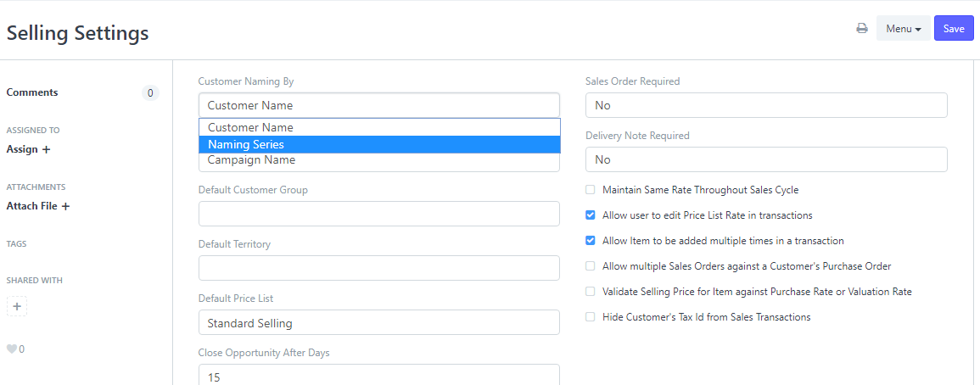Click the printer icon
The image size is (980, 385).
point(862,28)
